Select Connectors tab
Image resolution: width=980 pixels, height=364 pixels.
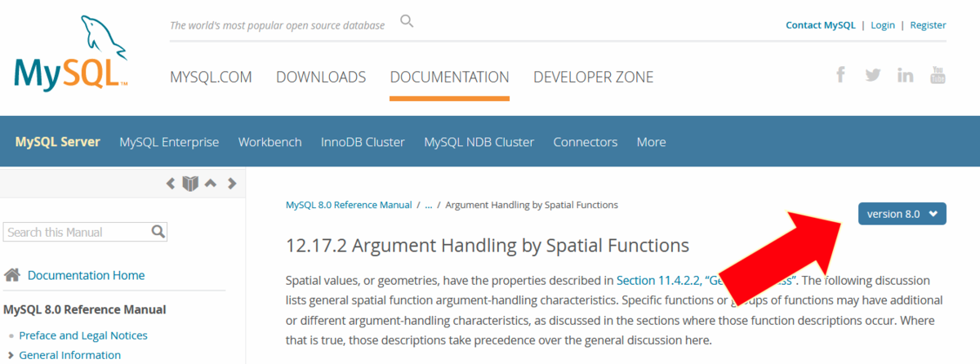(585, 142)
